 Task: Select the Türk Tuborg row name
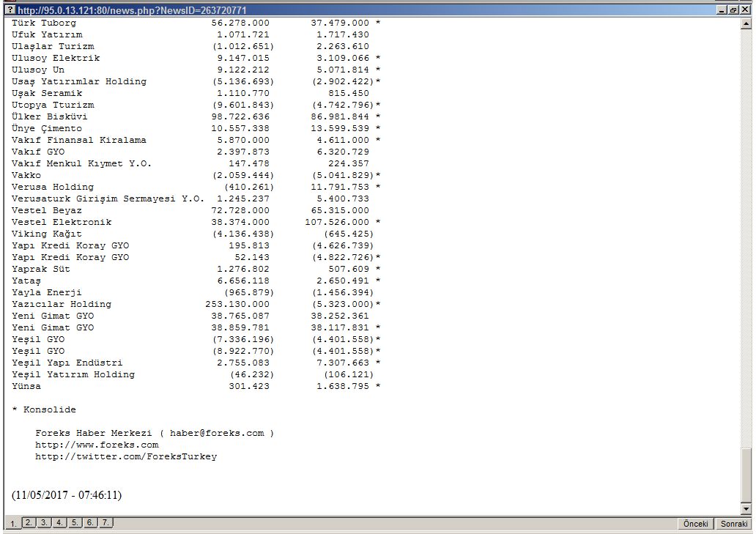coord(44,23)
